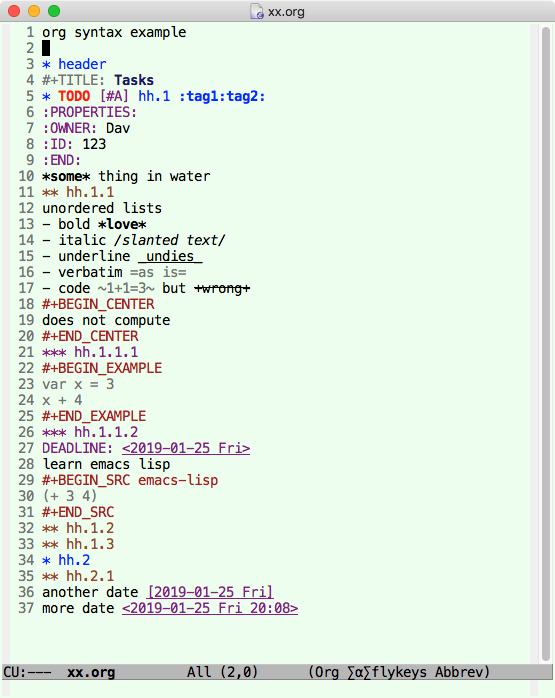The image size is (555, 698).
Task: Click the '** hh.1.3' heading
Action: coord(78,545)
